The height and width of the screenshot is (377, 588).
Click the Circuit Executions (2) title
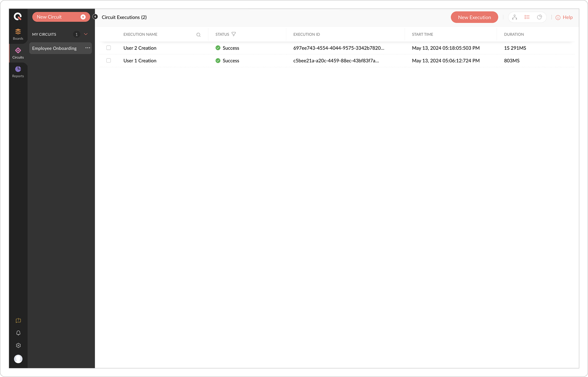point(124,17)
